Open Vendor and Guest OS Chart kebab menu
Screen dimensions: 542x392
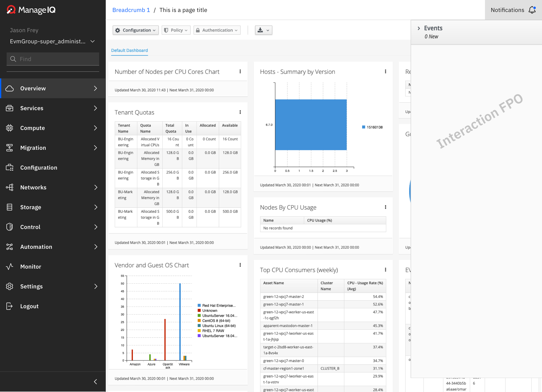point(240,265)
